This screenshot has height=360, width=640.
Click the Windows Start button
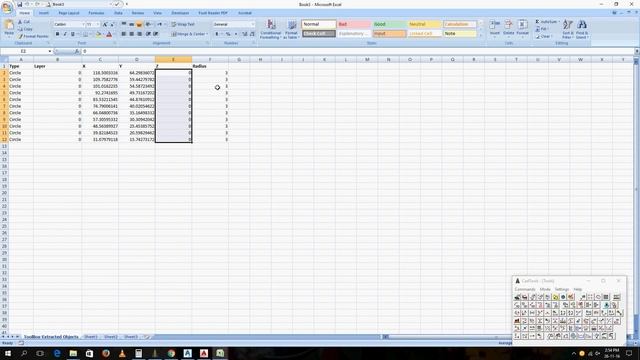[8, 353]
